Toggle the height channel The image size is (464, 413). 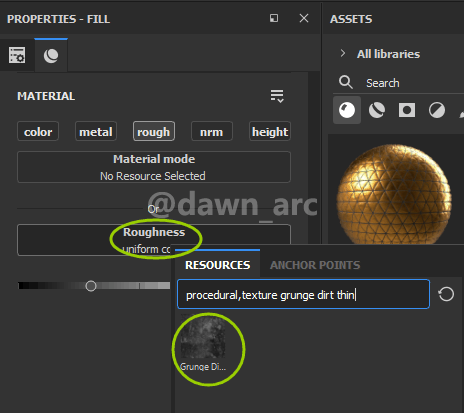(270, 131)
